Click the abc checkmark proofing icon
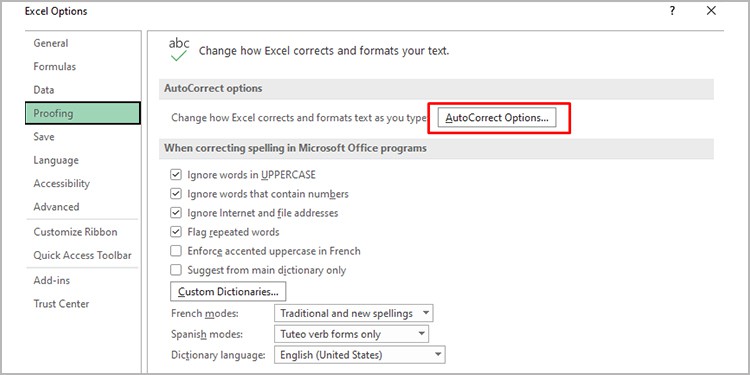 point(179,50)
